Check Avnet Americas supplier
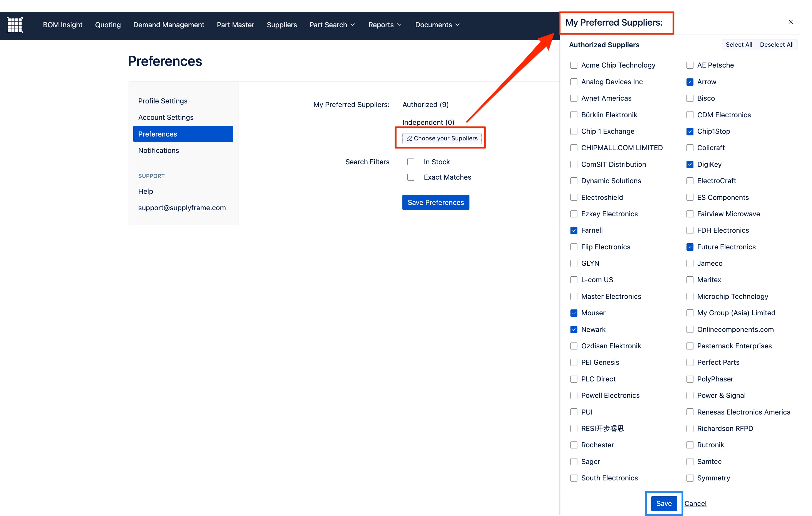 (x=574, y=98)
